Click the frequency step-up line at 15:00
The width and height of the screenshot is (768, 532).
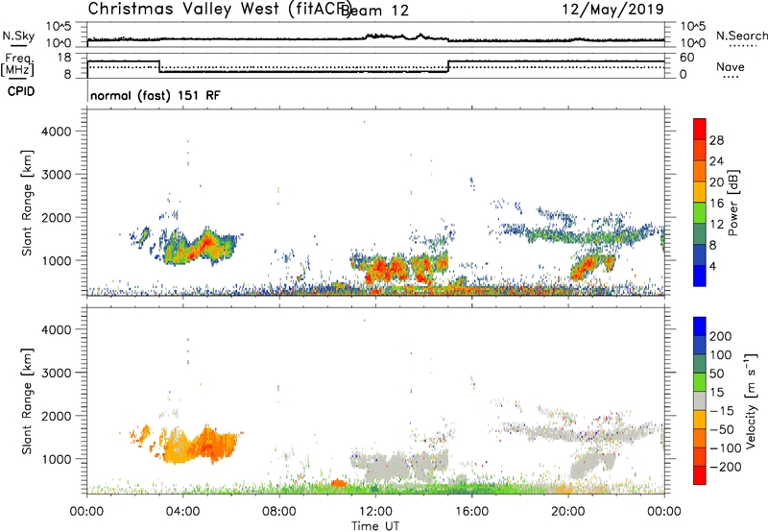[x=448, y=66]
